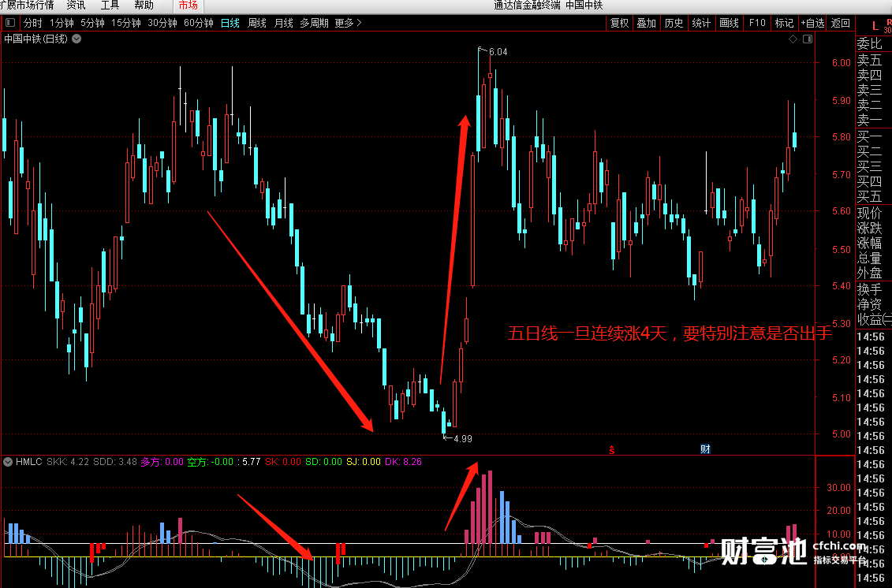Expand the HMLC indicator dropdown arrow
The height and width of the screenshot is (588, 892).
tap(8, 462)
